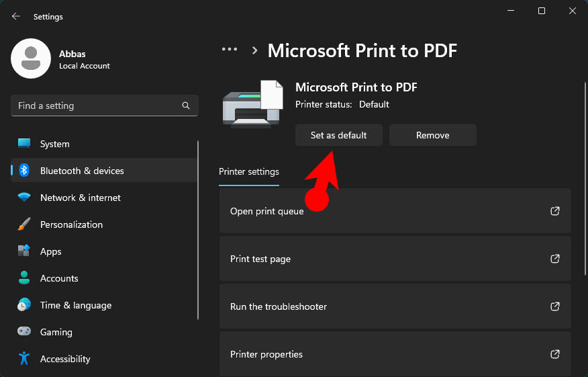588x377 pixels.
Task: Click external link icon for Print test page
Action: click(x=555, y=259)
